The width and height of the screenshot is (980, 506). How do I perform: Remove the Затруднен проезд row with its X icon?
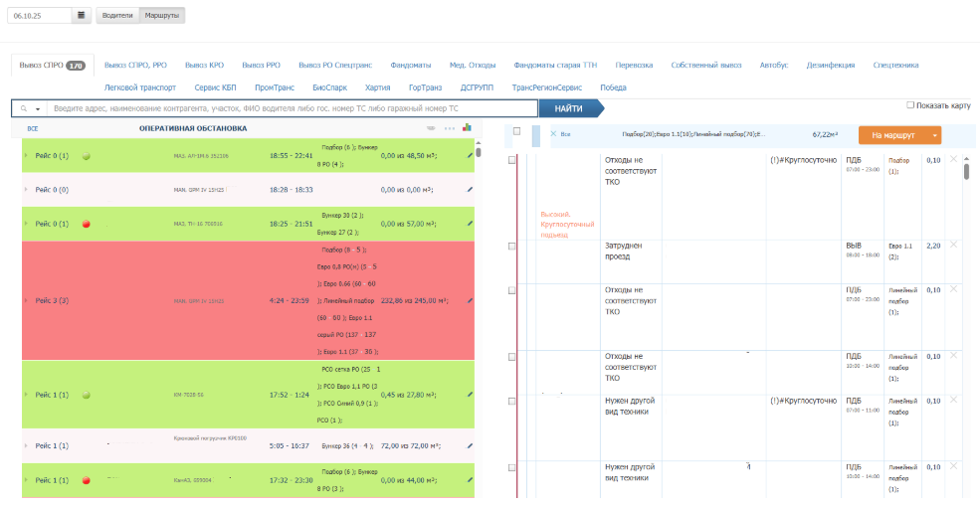click(x=953, y=246)
